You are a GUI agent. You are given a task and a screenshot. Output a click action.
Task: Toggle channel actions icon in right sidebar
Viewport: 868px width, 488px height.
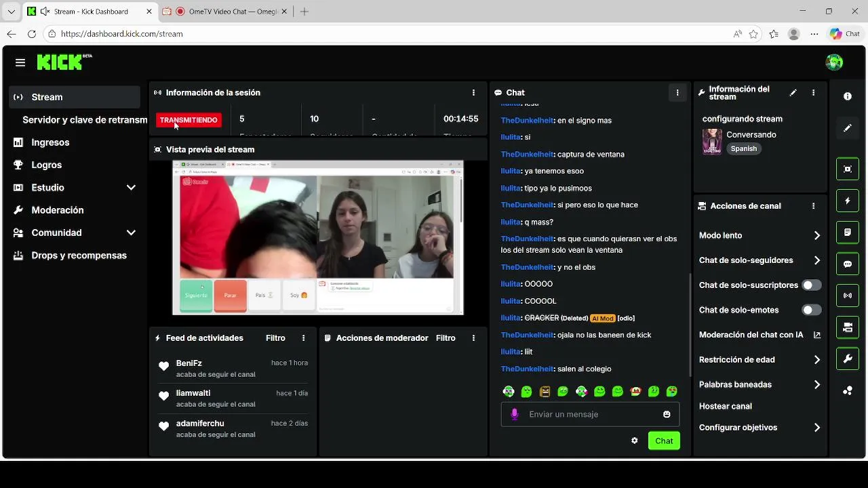pyautogui.click(x=848, y=327)
